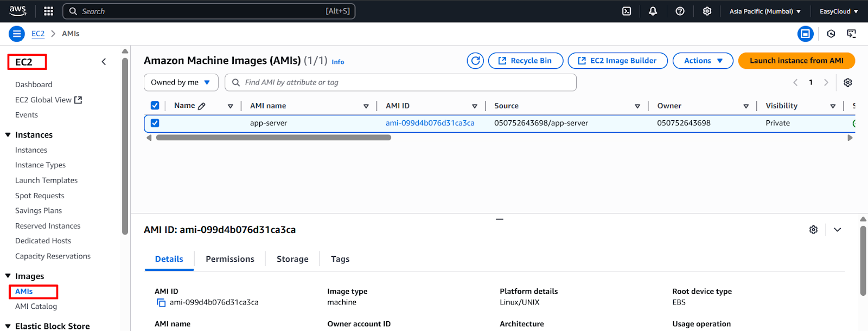
Task: Toggle the hamburger navigation menu
Action: tap(17, 34)
